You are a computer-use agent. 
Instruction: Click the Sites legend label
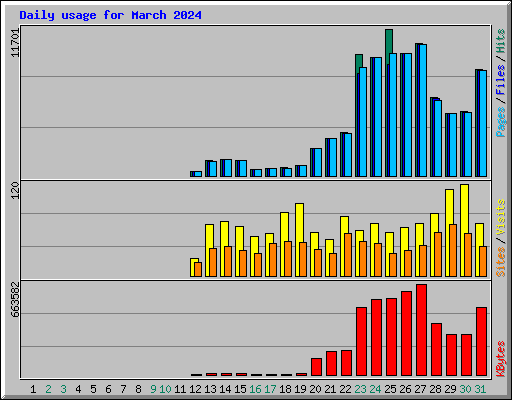(x=501, y=262)
